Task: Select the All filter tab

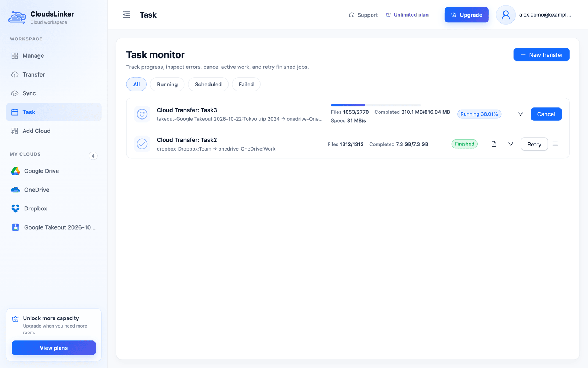Action: (136, 84)
